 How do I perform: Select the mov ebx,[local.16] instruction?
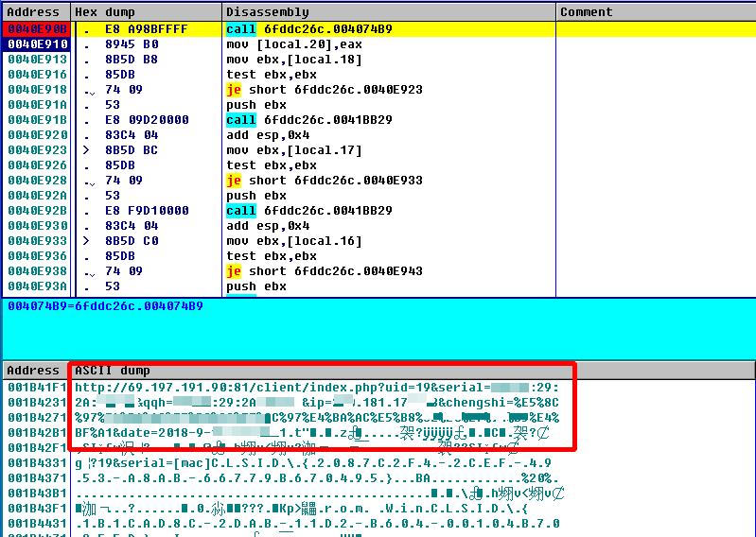click(x=294, y=241)
